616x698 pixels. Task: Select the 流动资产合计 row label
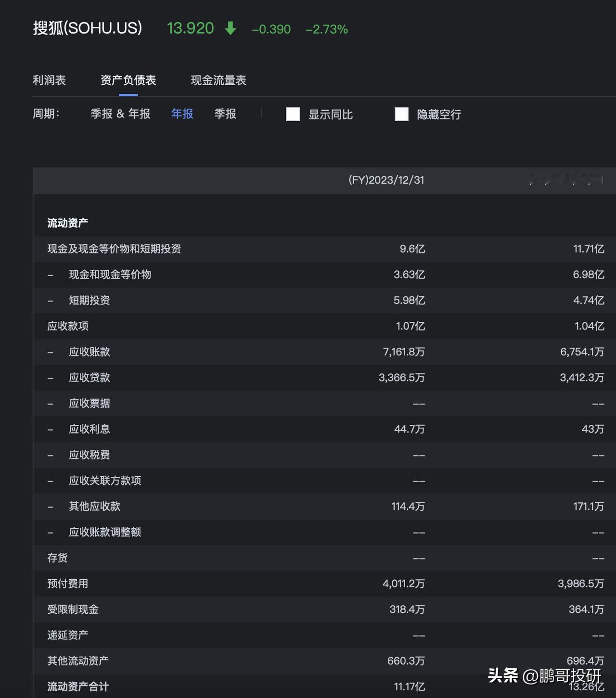78,687
